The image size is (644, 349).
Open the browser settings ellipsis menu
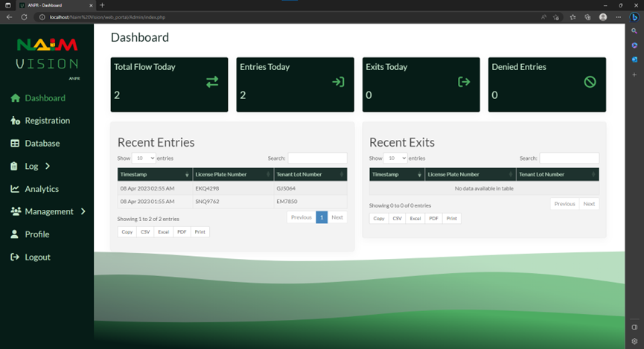tap(619, 17)
